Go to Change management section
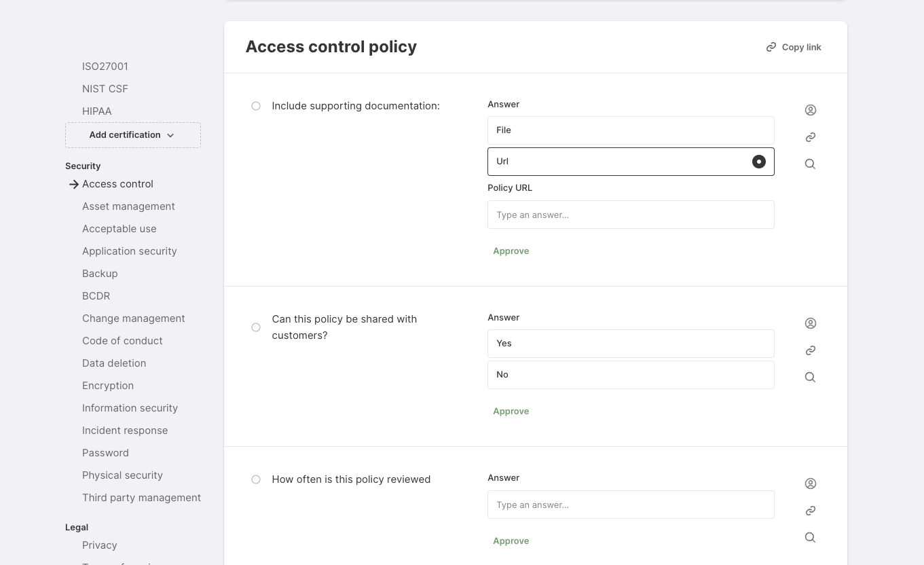 [x=134, y=318]
